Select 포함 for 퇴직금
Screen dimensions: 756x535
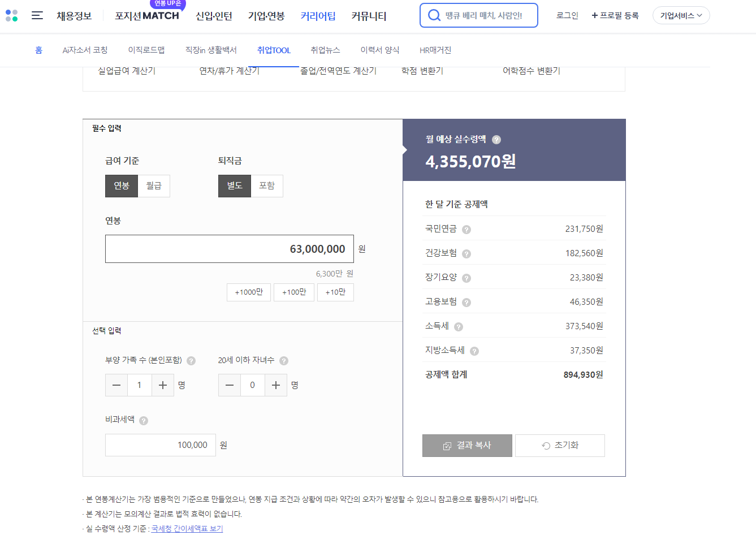267,186
